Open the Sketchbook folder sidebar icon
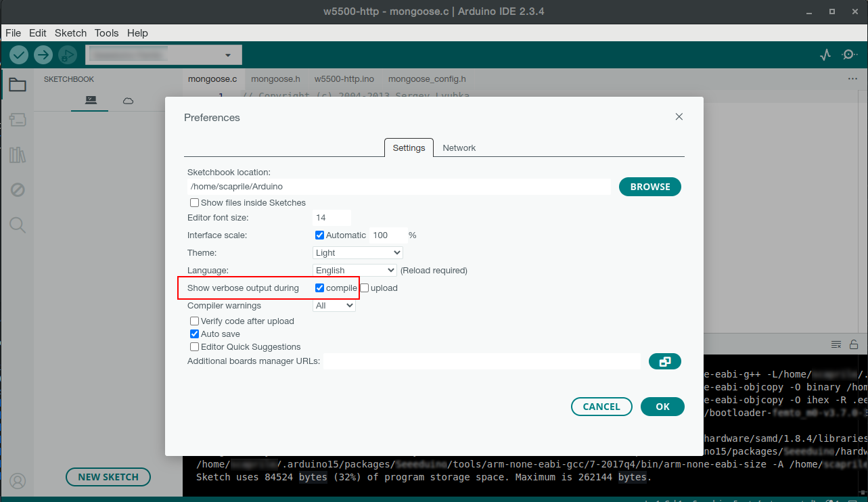868x502 pixels. (18, 85)
